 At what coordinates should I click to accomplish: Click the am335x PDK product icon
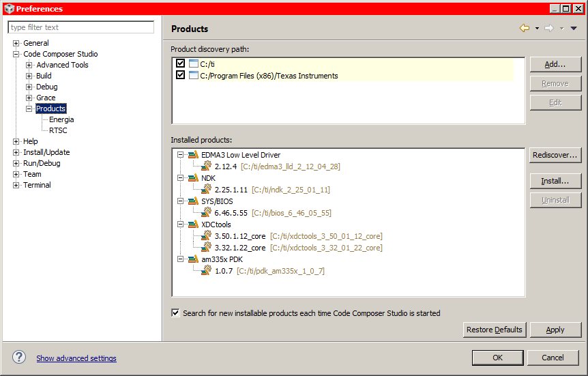tap(193, 259)
